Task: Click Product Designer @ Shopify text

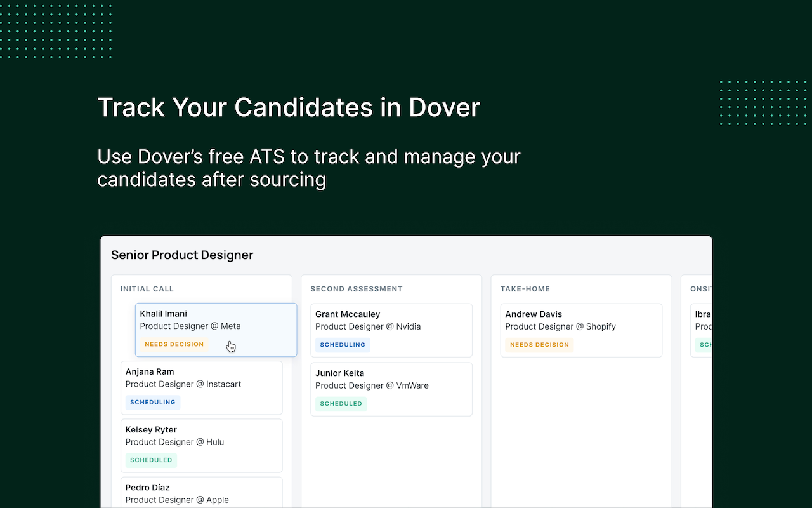Action: [x=561, y=326]
